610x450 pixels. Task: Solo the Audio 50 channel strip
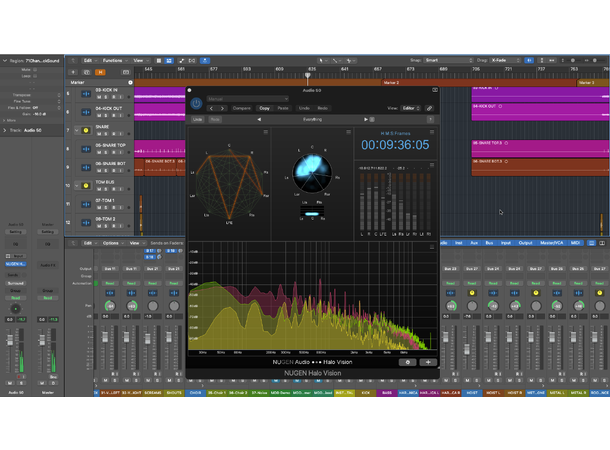pos(21,383)
